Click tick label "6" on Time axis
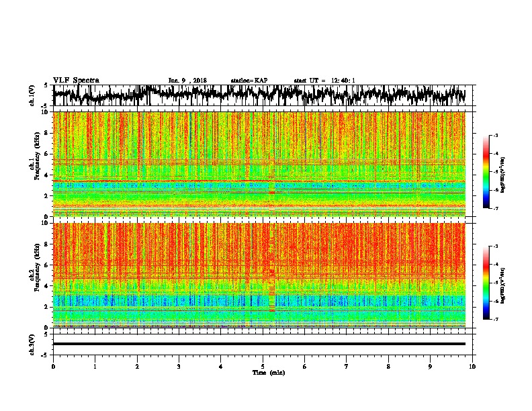532x411 pixels. [x=304, y=367]
